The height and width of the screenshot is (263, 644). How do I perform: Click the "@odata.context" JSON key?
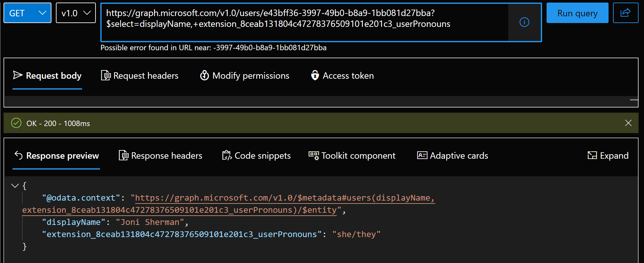(81, 198)
